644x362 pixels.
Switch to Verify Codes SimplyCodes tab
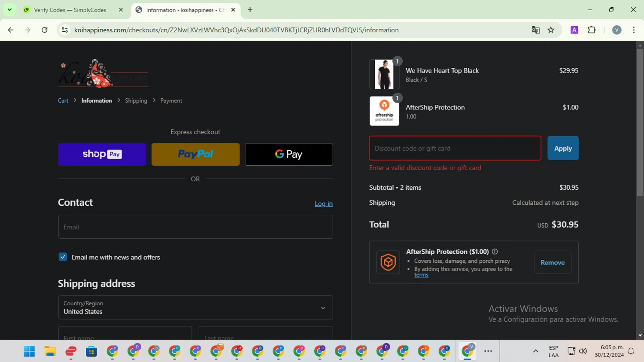70,10
